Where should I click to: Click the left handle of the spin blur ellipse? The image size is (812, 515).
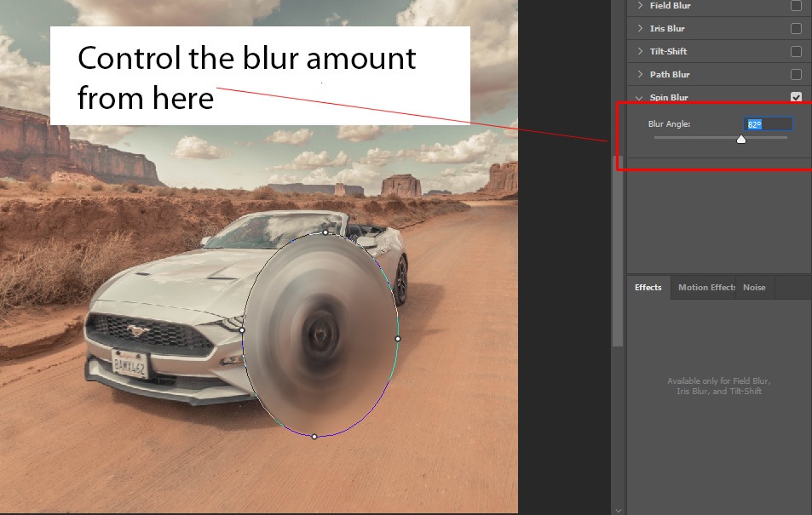[243, 330]
